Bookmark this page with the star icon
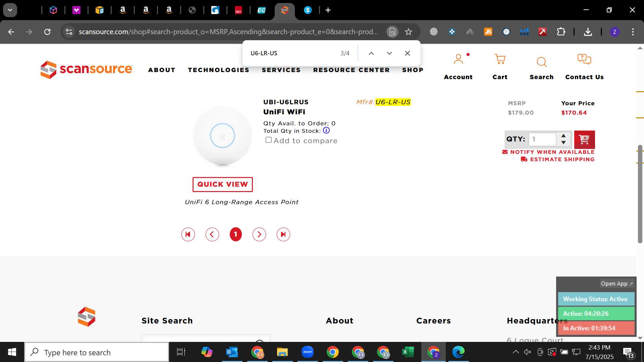The width and height of the screenshot is (644, 362). 409,32
